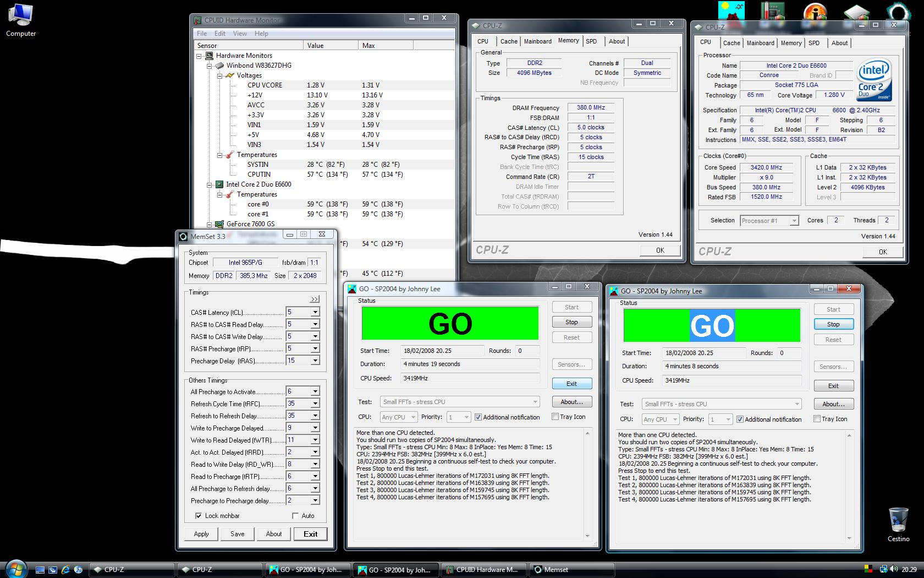924x578 pixels.
Task: Click the Show Desktop quick launch icon
Action: point(40,570)
